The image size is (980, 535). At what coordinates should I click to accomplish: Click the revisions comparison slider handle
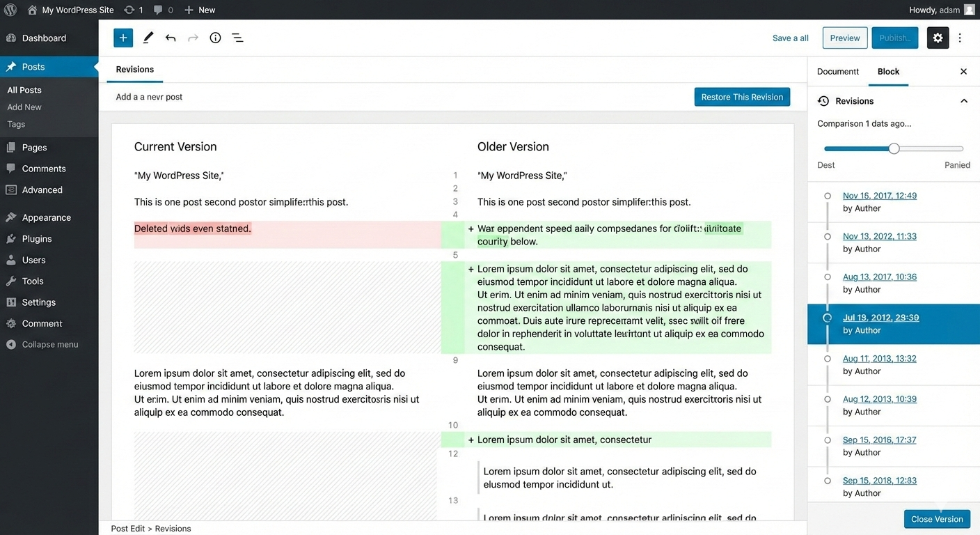(x=894, y=148)
